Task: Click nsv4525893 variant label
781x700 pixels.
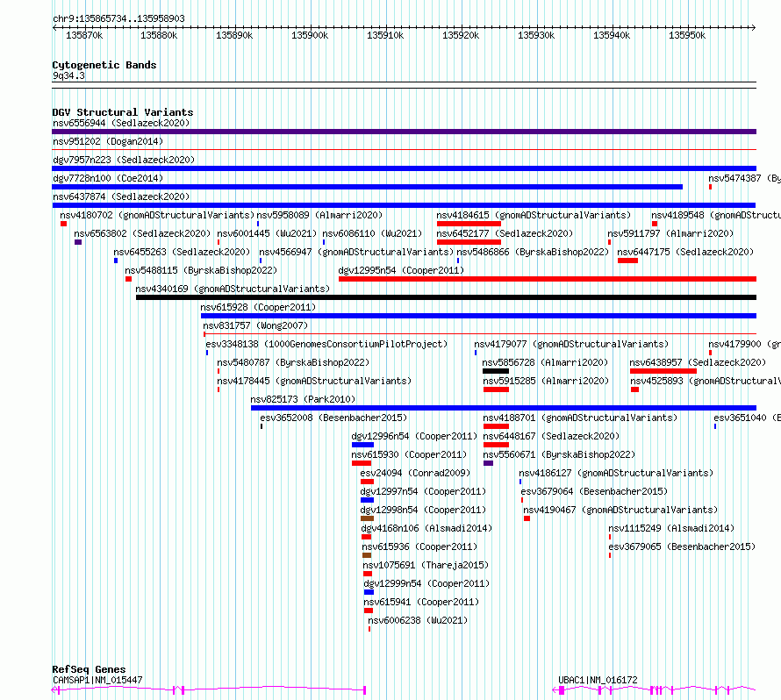Action: (x=706, y=381)
